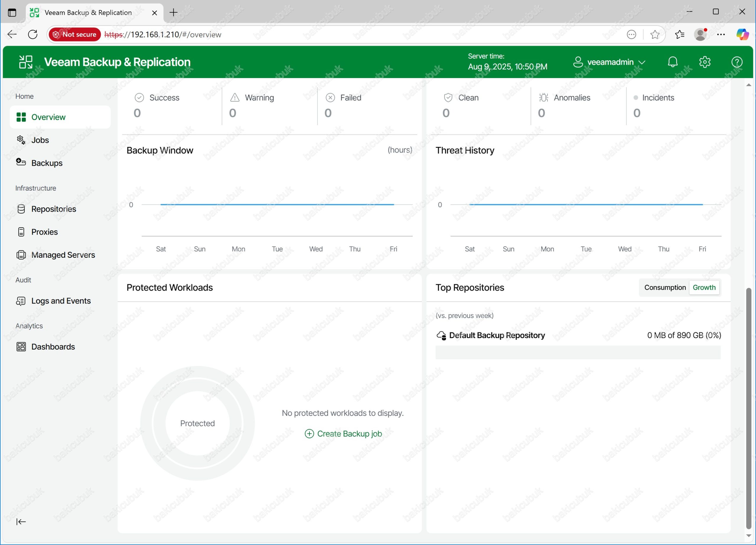Open the browser favorites list icon
Image resolution: width=756 pixels, height=545 pixels.
(679, 34)
